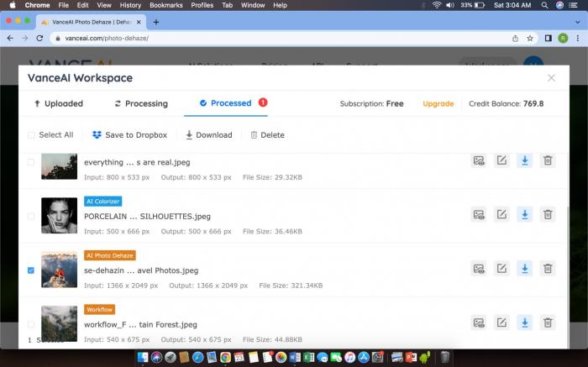Tick the Select All checkbox
Image resolution: width=588 pixels, height=367 pixels.
point(31,135)
